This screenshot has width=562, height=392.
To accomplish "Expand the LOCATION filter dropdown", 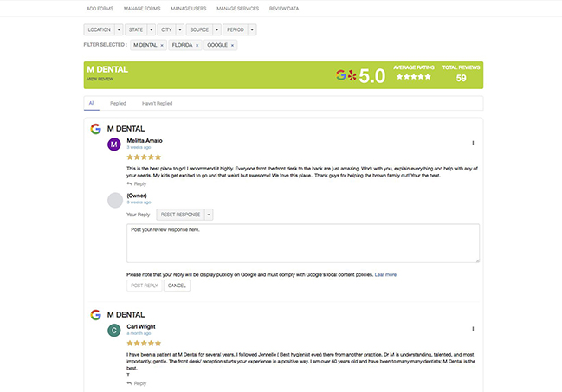I will pyautogui.click(x=119, y=29).
